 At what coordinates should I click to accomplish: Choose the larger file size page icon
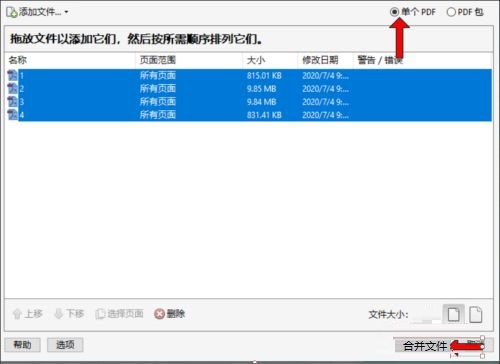476,314
